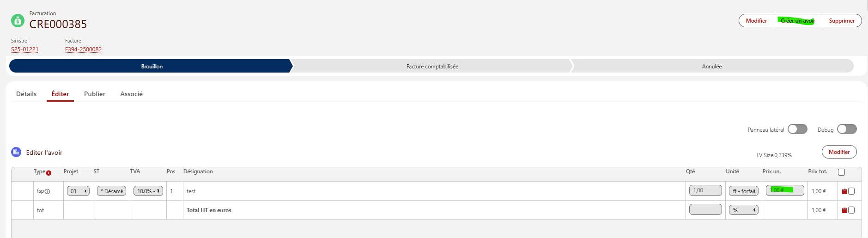The image size is (868, 238).
Task: Delete the test line with red trash icon
Action: [x=844, y=191]
